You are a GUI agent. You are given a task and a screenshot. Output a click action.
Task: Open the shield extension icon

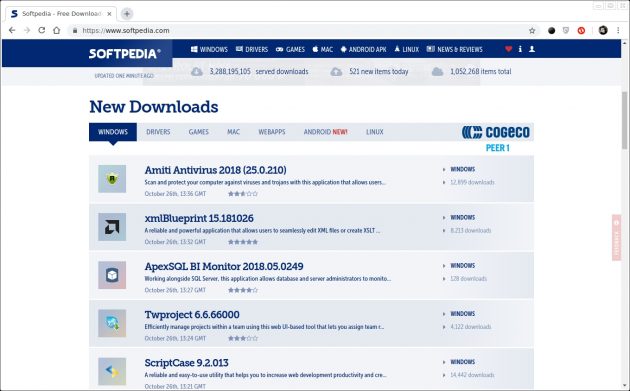click(566, 31)
